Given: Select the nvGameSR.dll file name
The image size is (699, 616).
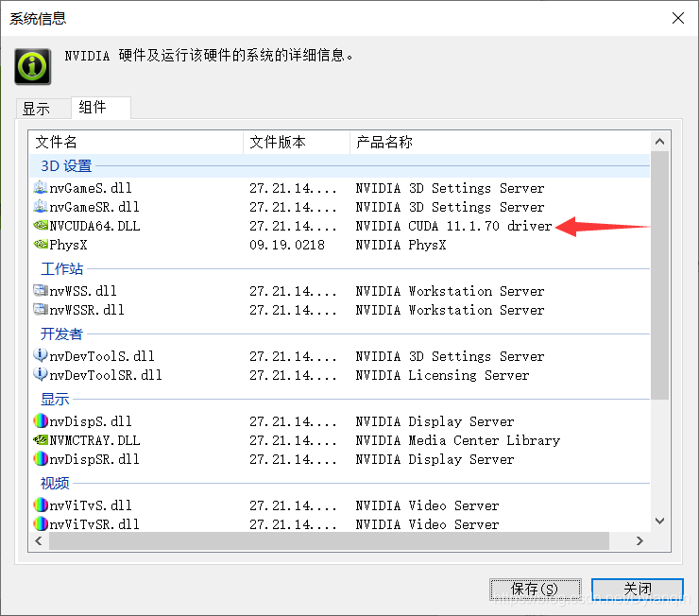Looking at the screenshot, I should click(94, 207).
